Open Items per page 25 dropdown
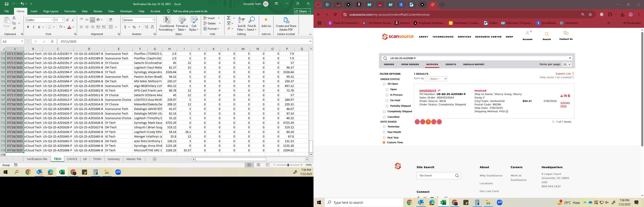Screen dimensions: 644x207 [567, 64]
